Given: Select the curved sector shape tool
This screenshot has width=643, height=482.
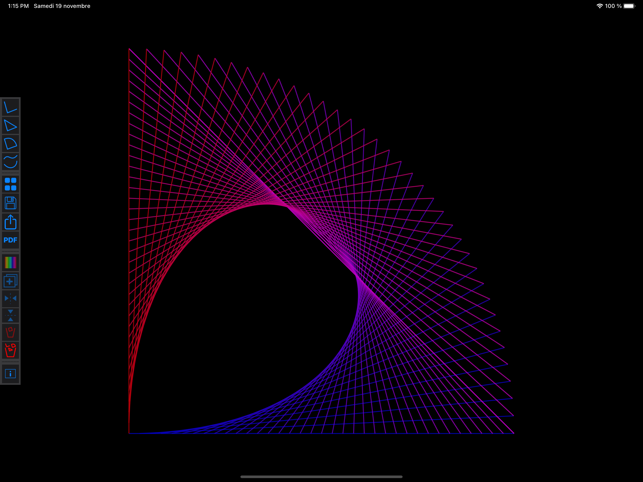Looking at the screenshot, I should click(10, 144).
